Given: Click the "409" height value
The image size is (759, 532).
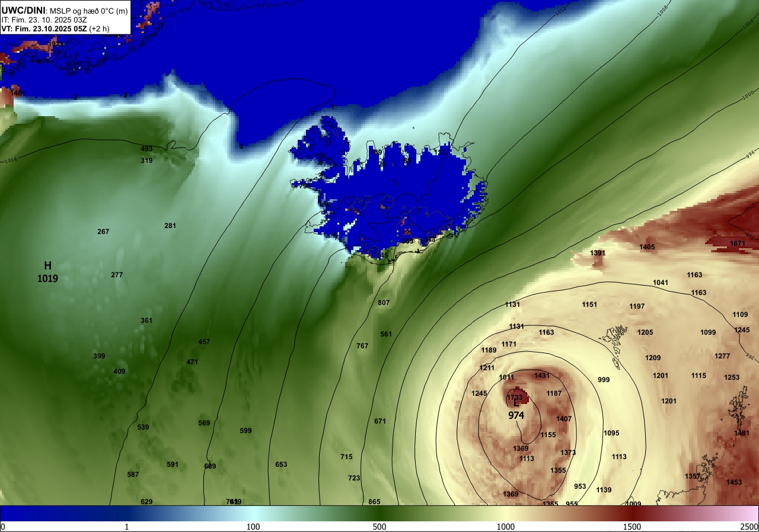Looking at the screenshot, I should tap(119, 371).
